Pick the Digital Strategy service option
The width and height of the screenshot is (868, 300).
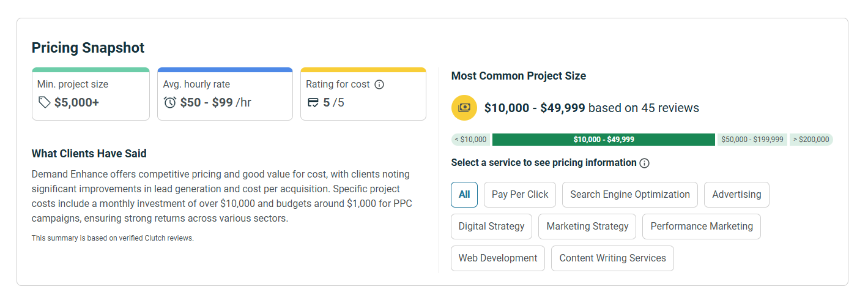pos(491,227)
